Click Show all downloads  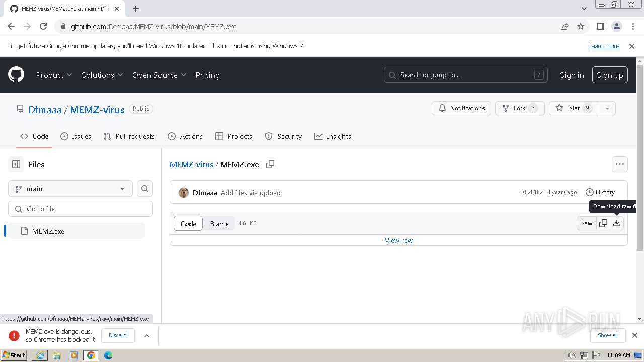tap(608, 335)
